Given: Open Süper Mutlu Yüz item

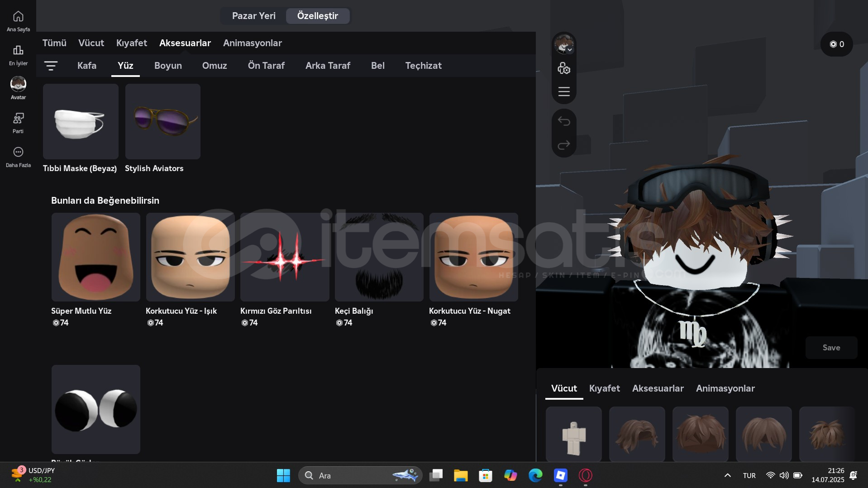Looking at the screenshot, I should (95, 257).
